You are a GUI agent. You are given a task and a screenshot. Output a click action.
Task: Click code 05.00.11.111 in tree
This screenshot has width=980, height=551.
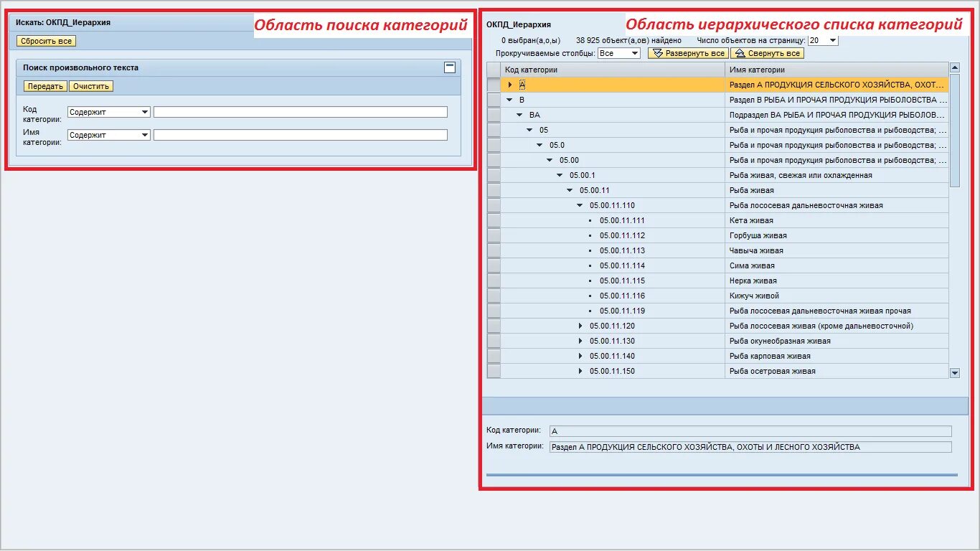pos(622,220)
